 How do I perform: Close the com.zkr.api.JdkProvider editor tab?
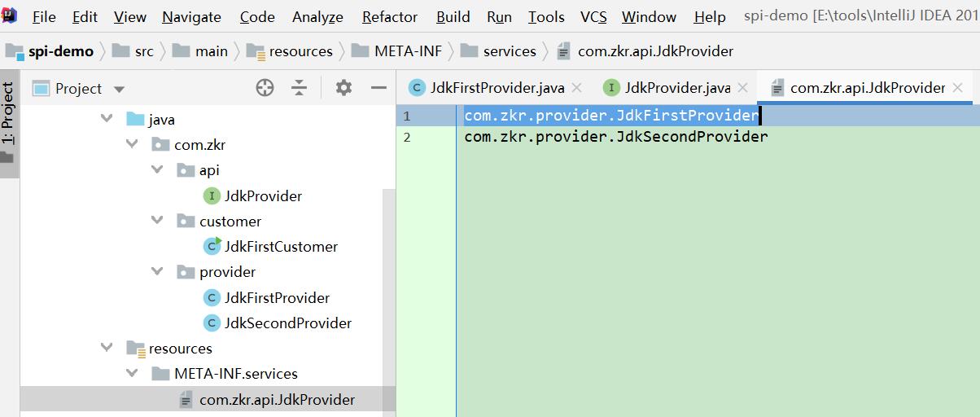pyautogui.click(x=957, y=87)
